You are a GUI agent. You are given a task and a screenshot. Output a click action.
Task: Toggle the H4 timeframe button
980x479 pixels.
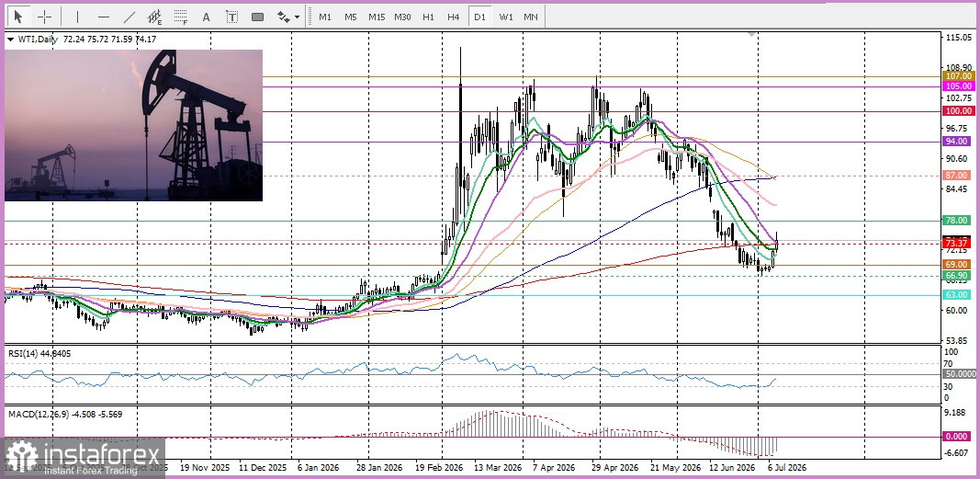[454, 17]
